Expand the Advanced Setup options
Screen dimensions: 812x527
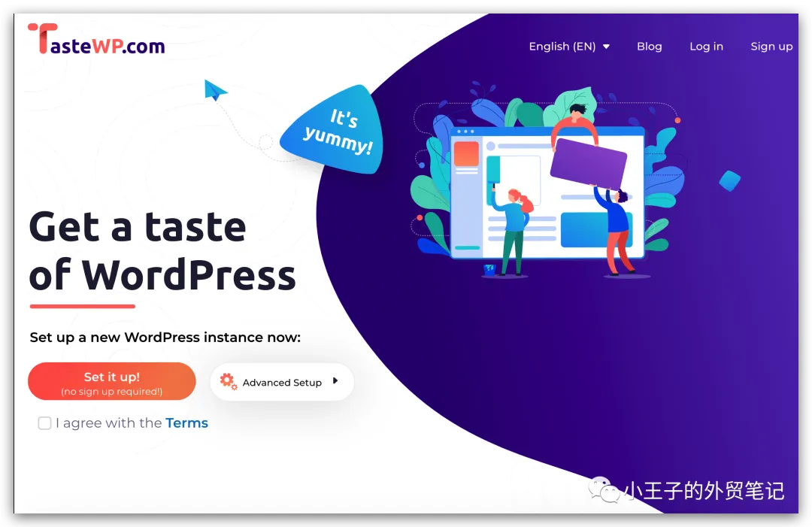[x=282, y=382]
